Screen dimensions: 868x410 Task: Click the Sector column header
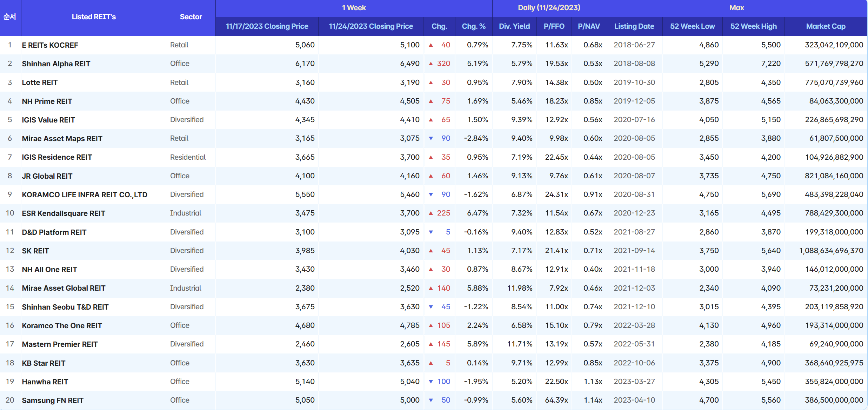pos(191,17)
